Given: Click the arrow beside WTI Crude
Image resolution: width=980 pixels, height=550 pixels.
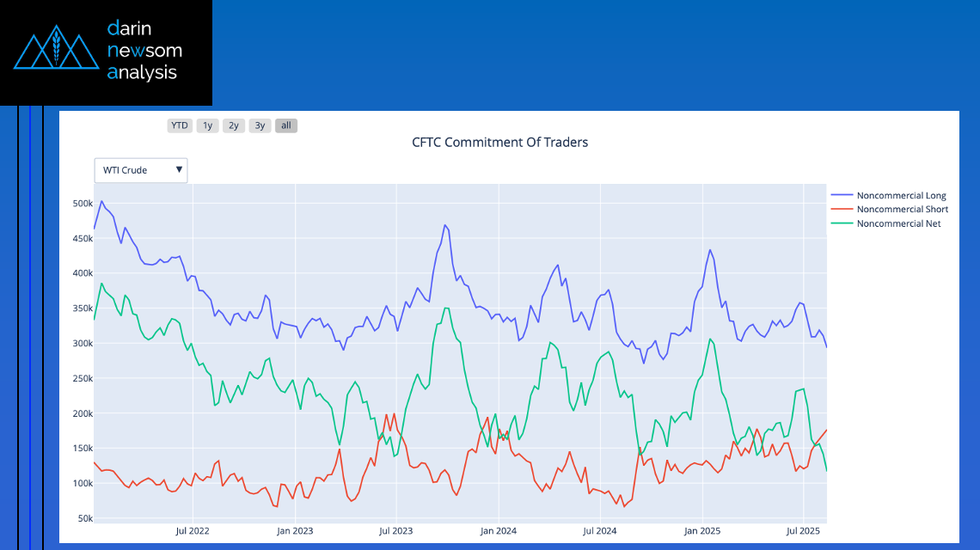Looking at the screenshot, I should (179, 170).
